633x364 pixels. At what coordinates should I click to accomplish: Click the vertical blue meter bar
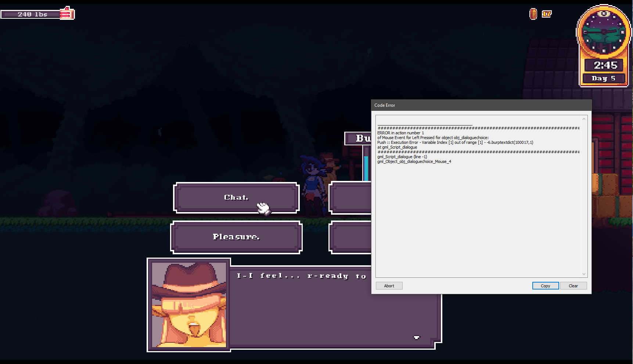tap(366, 168)
